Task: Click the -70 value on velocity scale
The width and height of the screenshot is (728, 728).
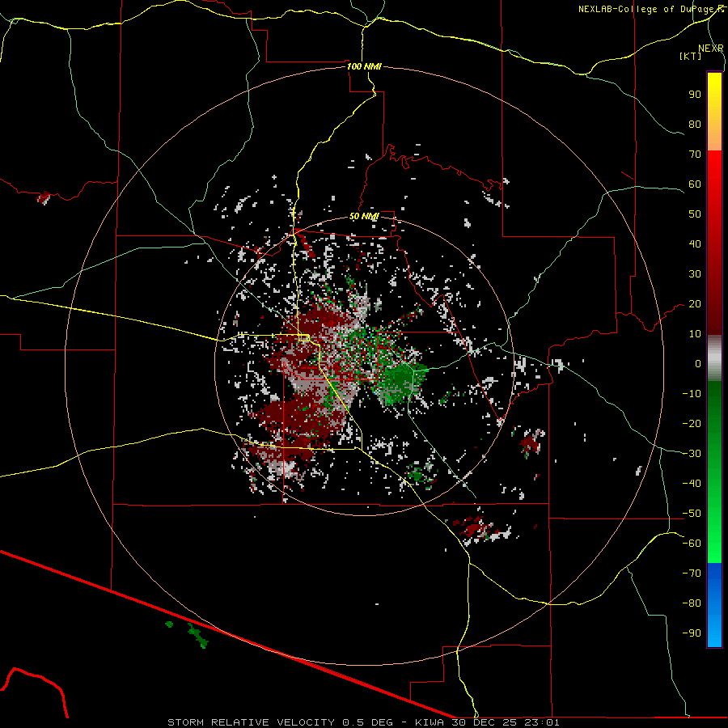Action: point(692,574)
